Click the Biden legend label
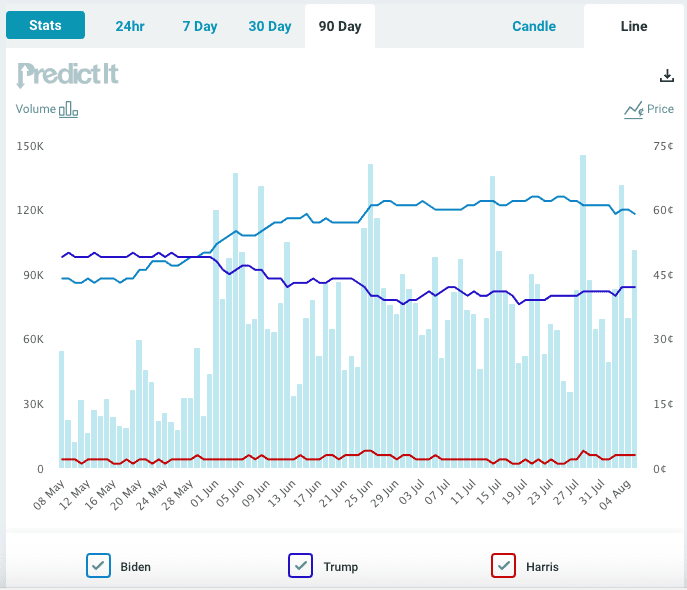The image size is (687, 590). [136, 567]
